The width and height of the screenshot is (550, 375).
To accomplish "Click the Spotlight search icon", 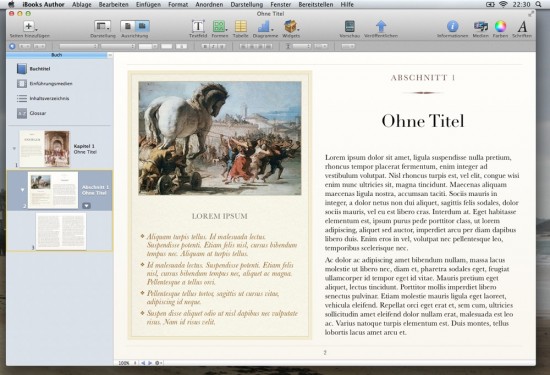I will point(538,4).
